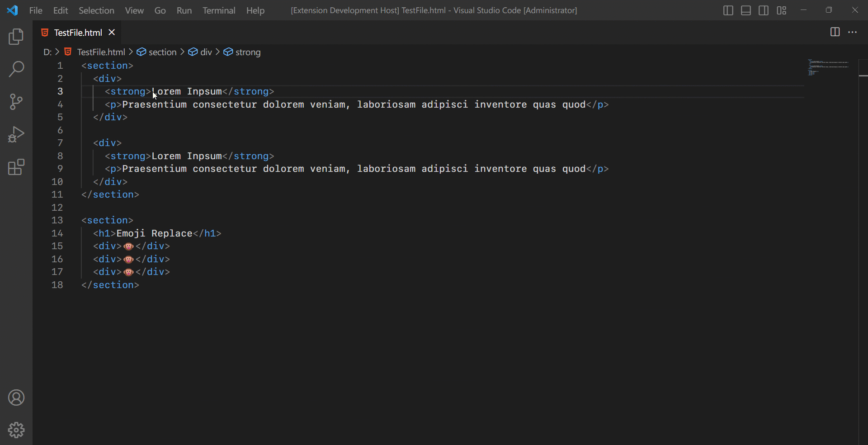
Task: Click the D: breadcrumb drive segment
Action: pos(47,52)
